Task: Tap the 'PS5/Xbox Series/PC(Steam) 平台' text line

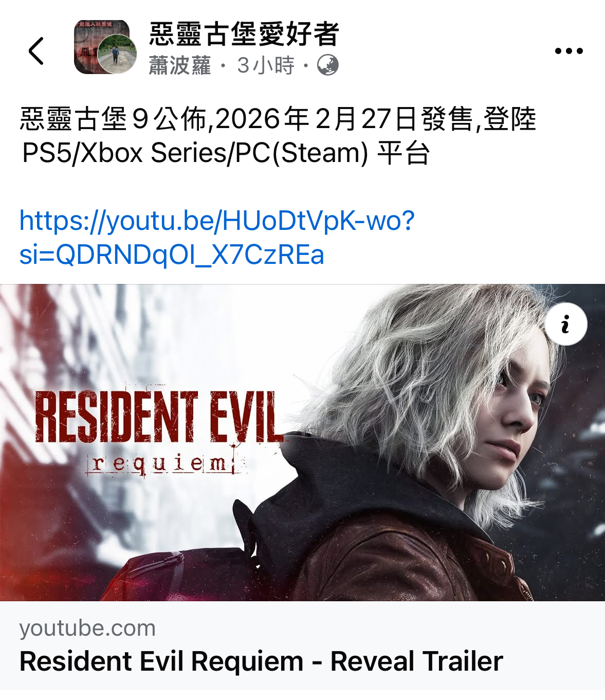Action: 226,153
